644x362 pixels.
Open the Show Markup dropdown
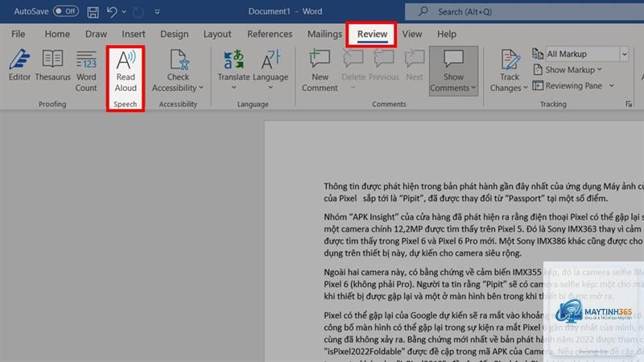click(x=567, y=70)
